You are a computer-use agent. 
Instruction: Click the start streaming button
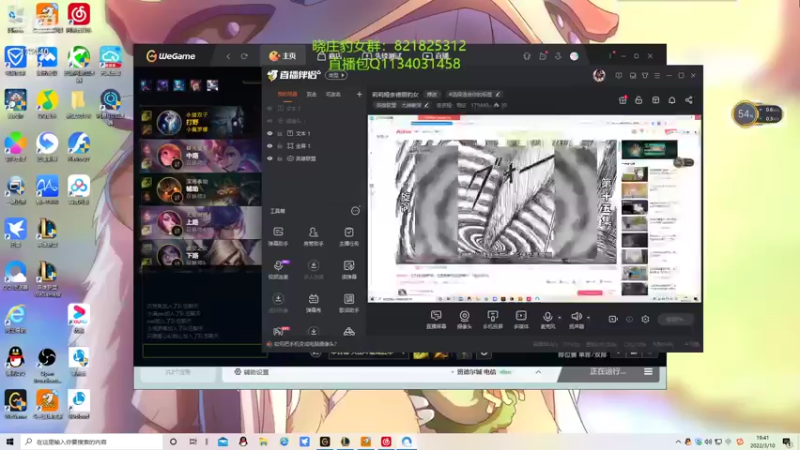pos(676,319)
